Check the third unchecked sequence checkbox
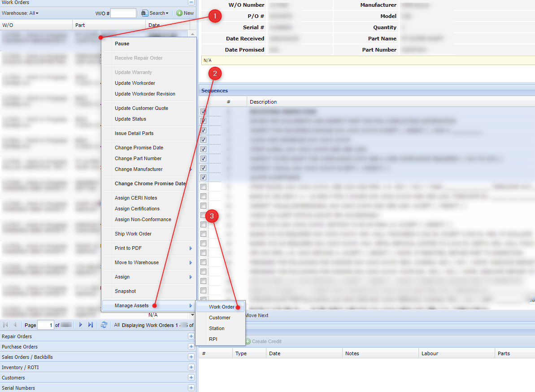This screenshot has height=392, width=535. click(203, 206)
